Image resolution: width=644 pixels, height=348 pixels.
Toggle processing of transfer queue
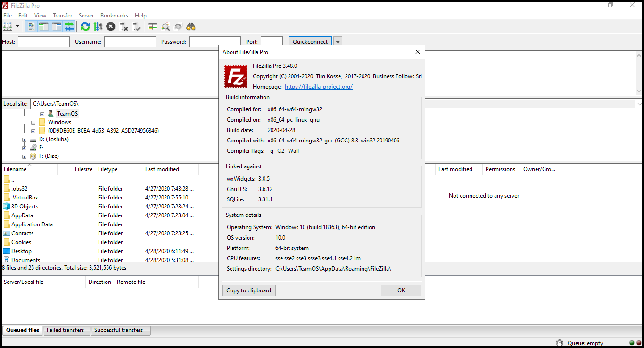click(x=98, y=26)
